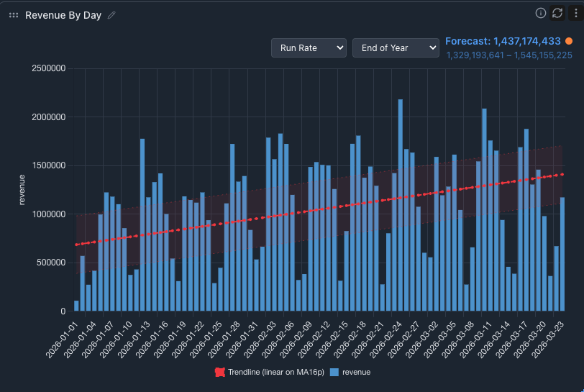Click the blue revenue legend square

pos(334,372)
